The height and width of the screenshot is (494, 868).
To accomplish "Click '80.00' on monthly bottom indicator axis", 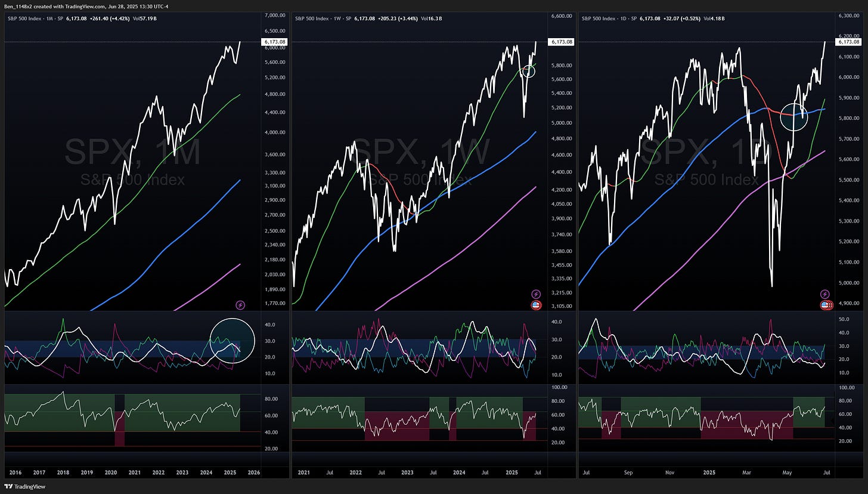I will coord(271,399).
